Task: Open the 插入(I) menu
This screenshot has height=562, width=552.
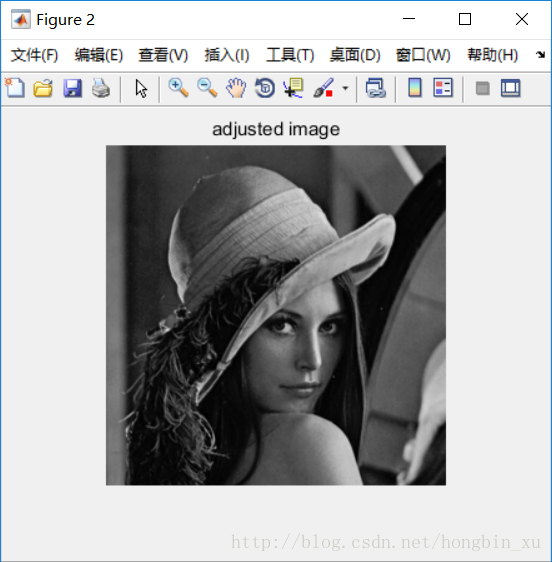Action: coord(227,55)
